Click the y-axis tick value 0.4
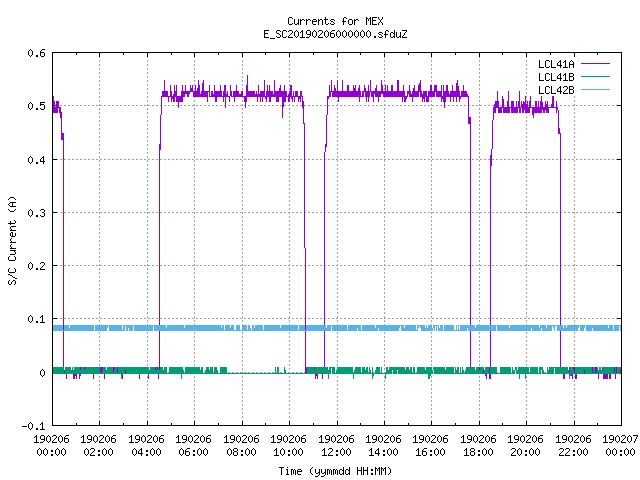The height and width of the screenshot is (480, 640). click(x=37, y=160)
